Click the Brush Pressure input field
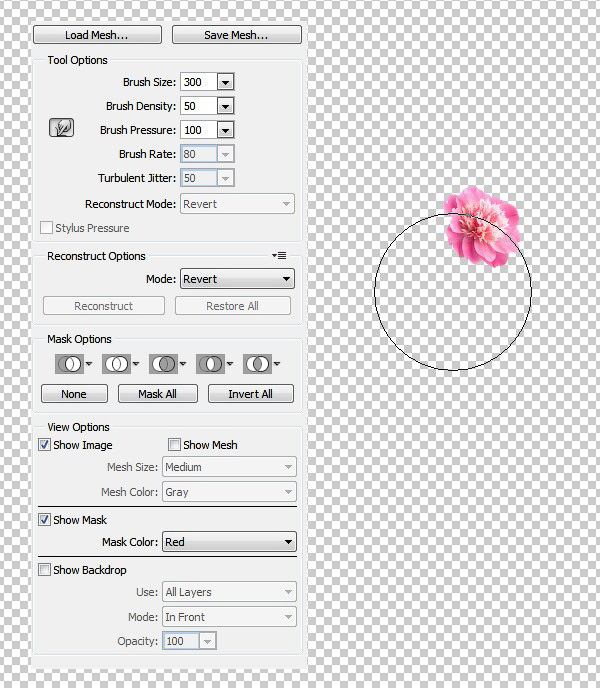This screenshot has height=688, width=600. coord(198,130)
